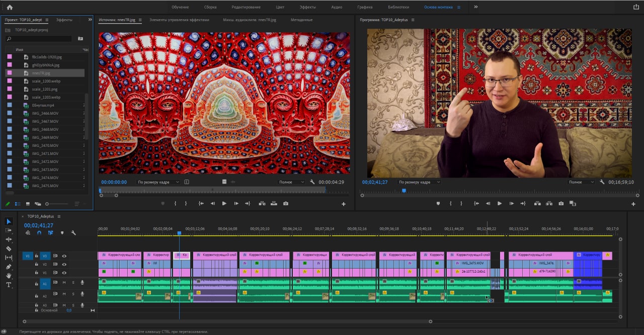Click timeline playhead in ruler

pos(179,233)
